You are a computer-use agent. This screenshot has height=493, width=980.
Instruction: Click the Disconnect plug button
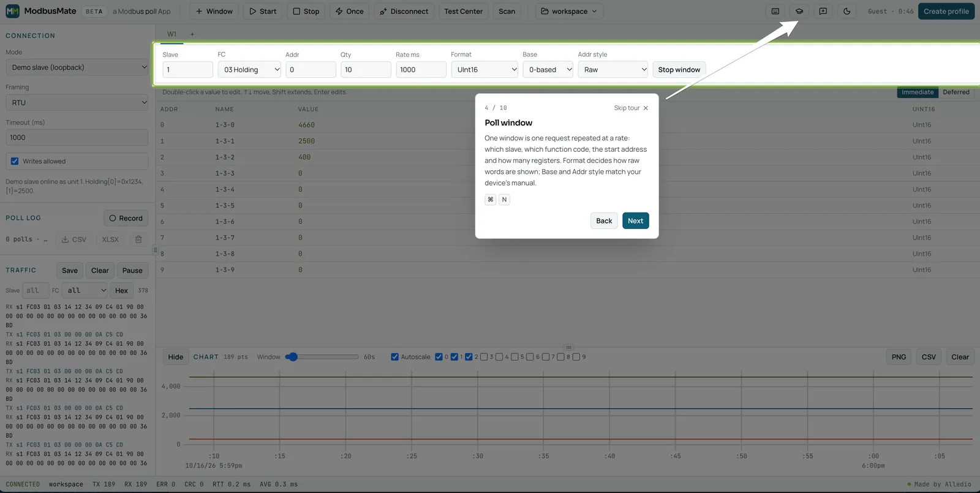[x=404, y=11]
